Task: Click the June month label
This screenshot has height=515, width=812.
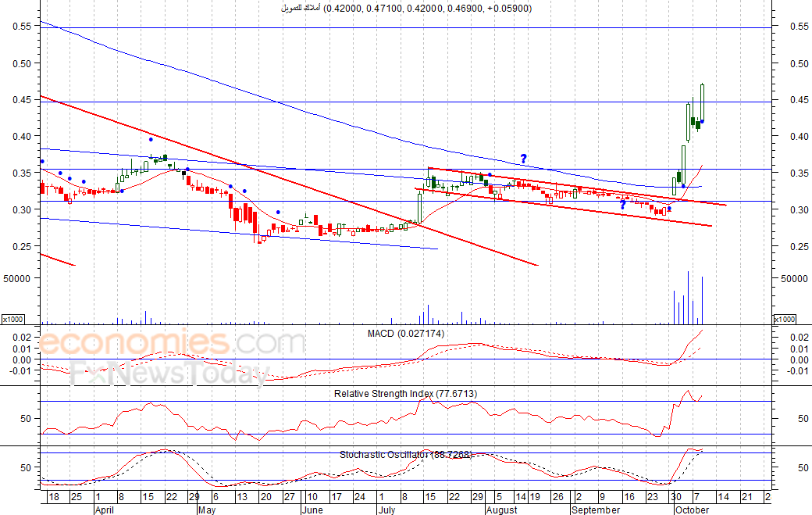Action: point(312,510)
